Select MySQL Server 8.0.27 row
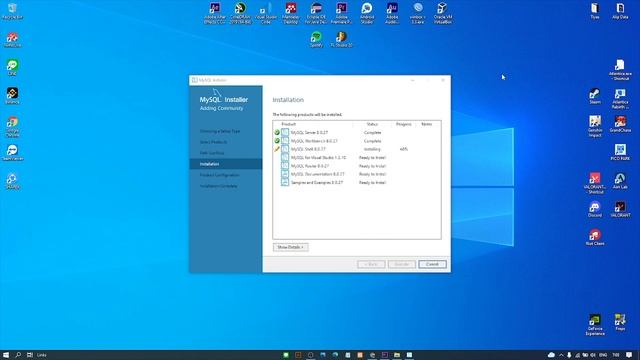This screenshot has height=360, width=640. click(357, 132)
